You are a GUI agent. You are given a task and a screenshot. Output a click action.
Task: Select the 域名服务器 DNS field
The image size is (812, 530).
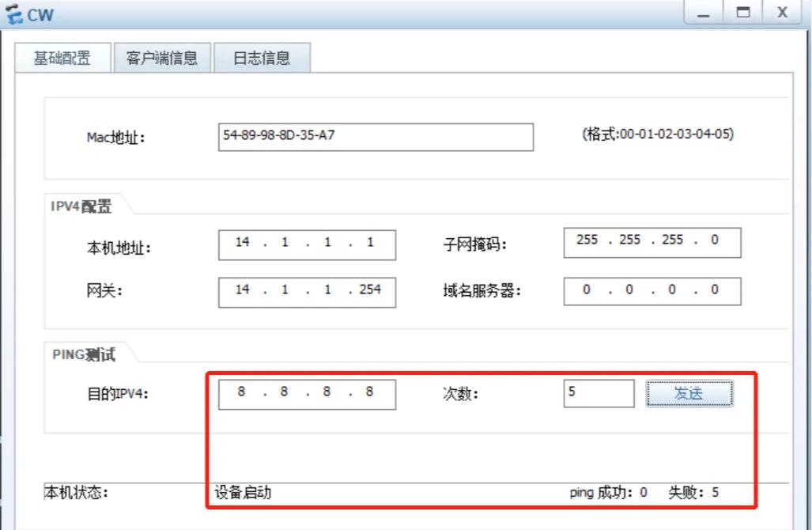[651, 290]
